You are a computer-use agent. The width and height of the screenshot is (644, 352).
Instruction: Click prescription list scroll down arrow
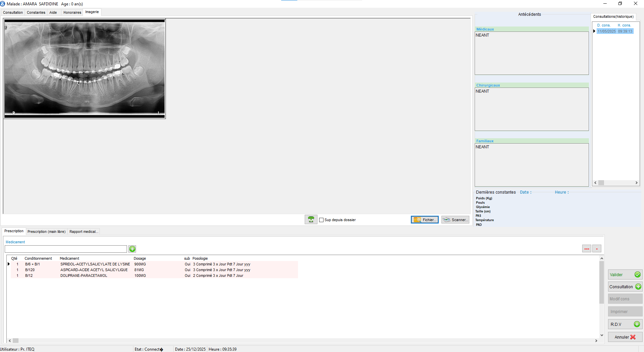(x=602, y=335)
